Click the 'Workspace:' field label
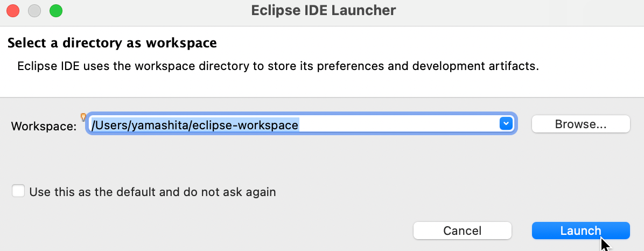Screen dimensions: 644x251 (44, 125)
